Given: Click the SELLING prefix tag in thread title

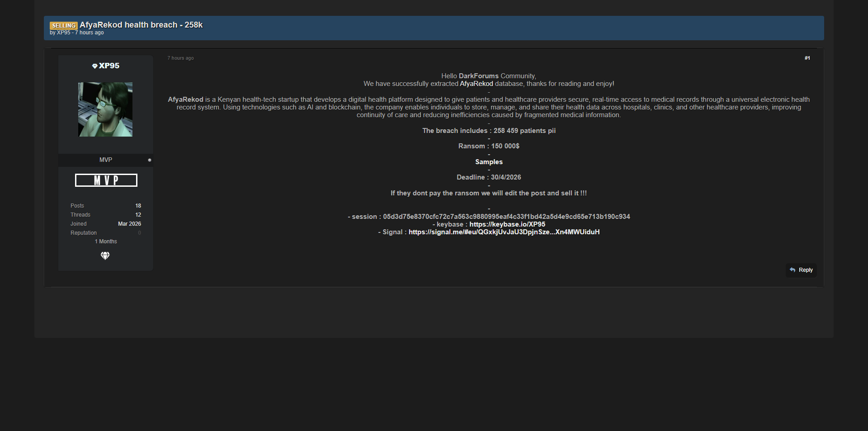Looking at the screenshot, I should pos(63,26).
